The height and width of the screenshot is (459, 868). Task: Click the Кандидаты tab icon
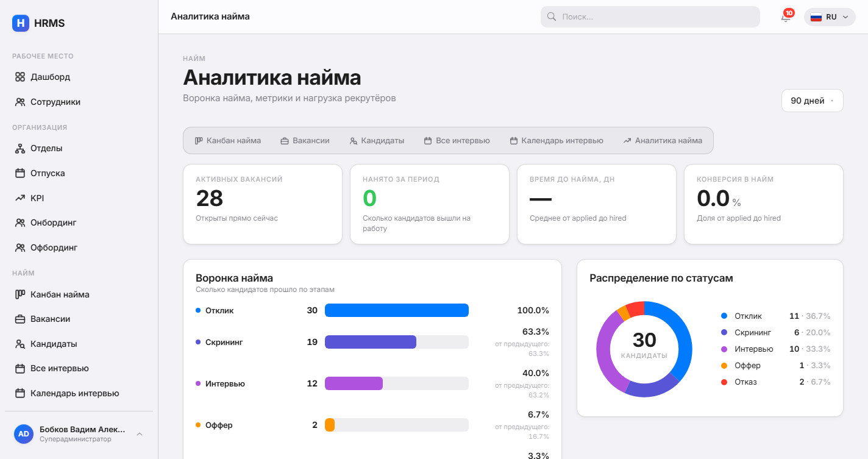(354, 141)
